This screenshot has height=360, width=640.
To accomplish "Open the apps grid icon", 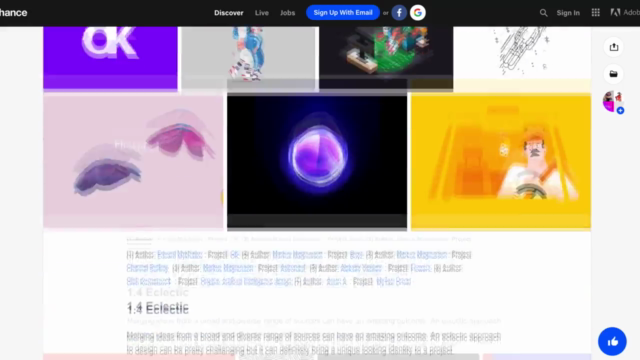I will coord(596,13).
